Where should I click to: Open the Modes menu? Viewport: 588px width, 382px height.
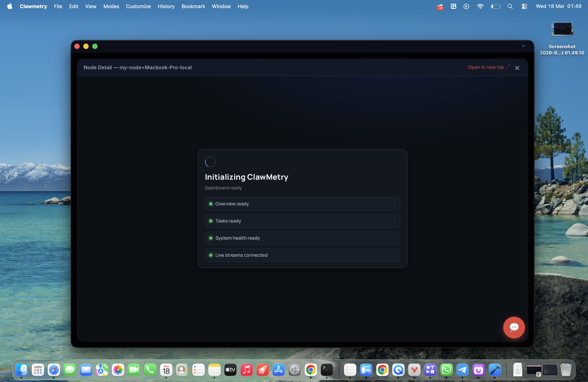[111, 6]
